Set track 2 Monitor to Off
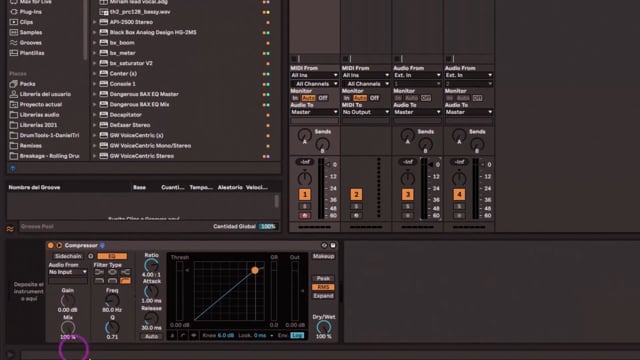640x360 pixels. pyautogui.click(x=374, y=98)
